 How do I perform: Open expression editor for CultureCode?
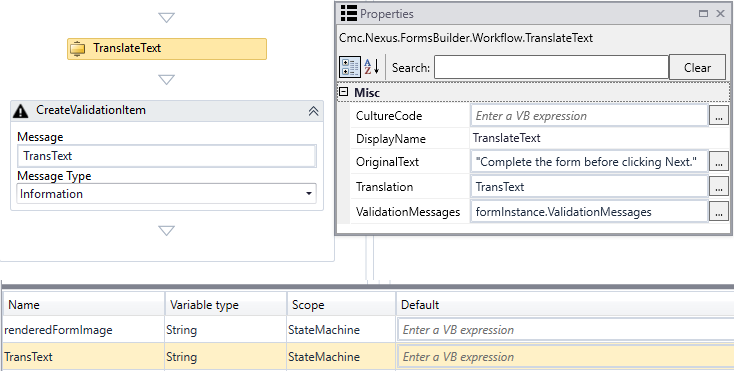(x=719, y=116)
